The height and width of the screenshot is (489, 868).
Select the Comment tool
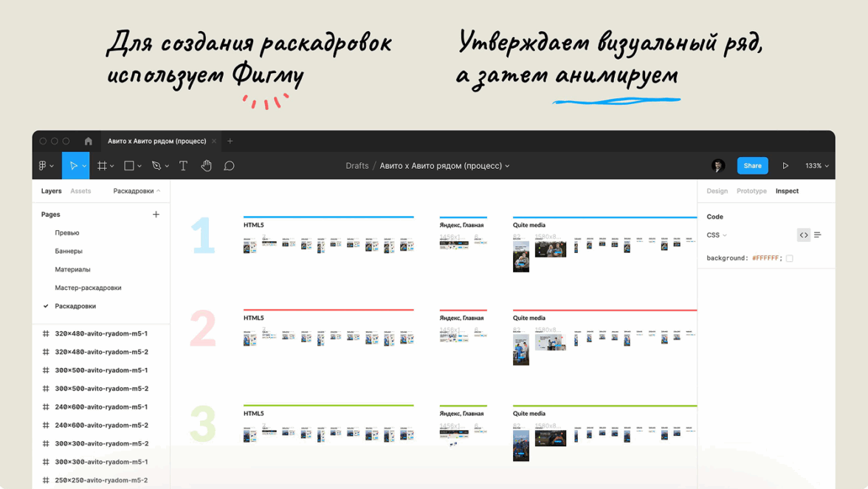[x=229, y=165]
